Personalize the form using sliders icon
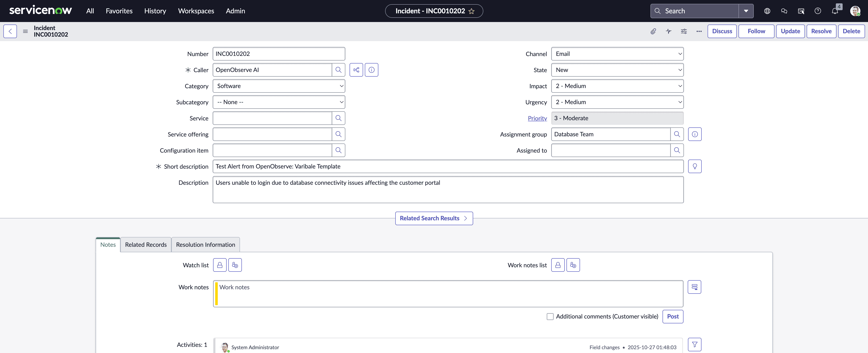 point(684,31)
